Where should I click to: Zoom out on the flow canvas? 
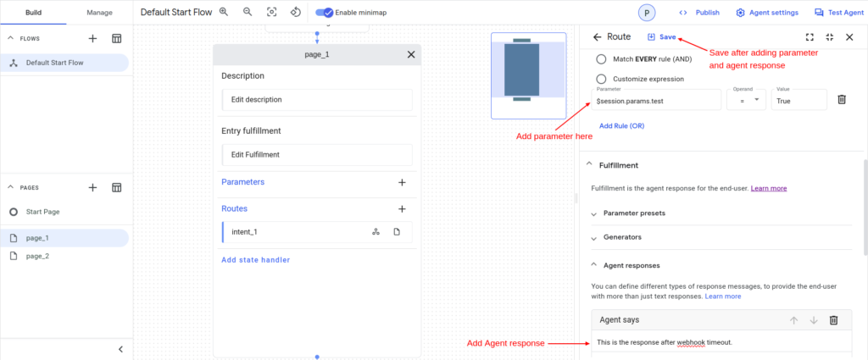(x=248, y=13)
